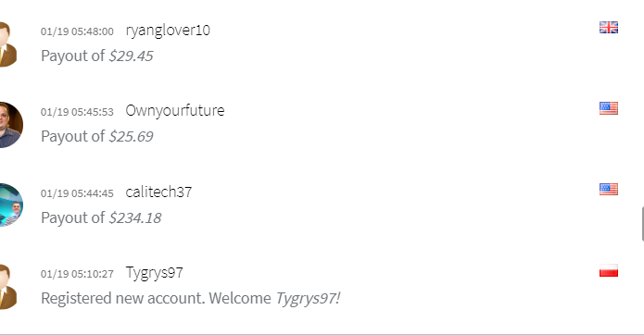The image size is (644, 335).
Task: Click the 01/19 05:48:00 timestamp
Action: [x=77, y=31]
